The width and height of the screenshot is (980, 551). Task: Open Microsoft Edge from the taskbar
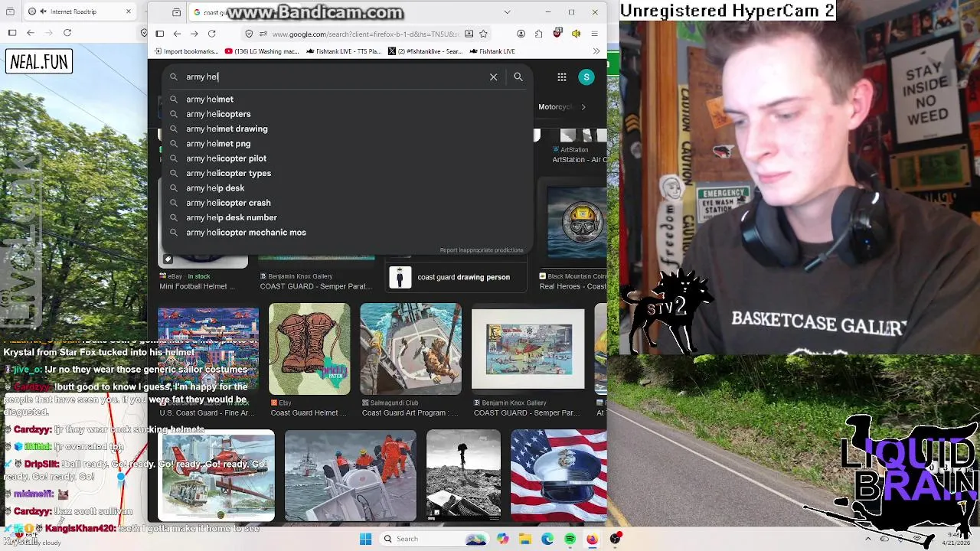547,539
